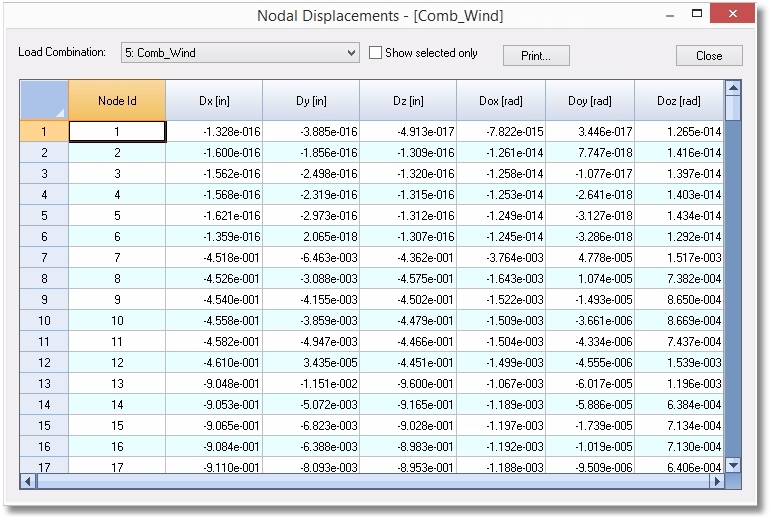Select cell with value -9.028e-001
This screenshot has height=520, width=771.
[408, 425]
